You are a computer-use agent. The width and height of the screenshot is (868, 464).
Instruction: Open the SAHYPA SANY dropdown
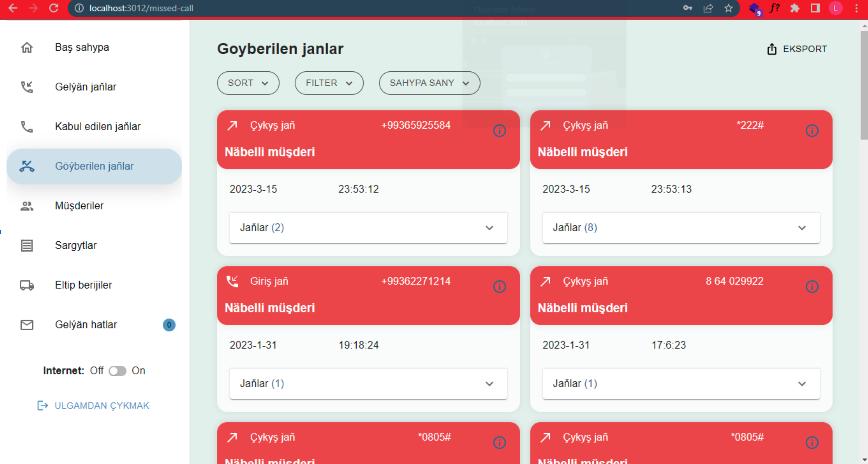(x=430, y=83)
